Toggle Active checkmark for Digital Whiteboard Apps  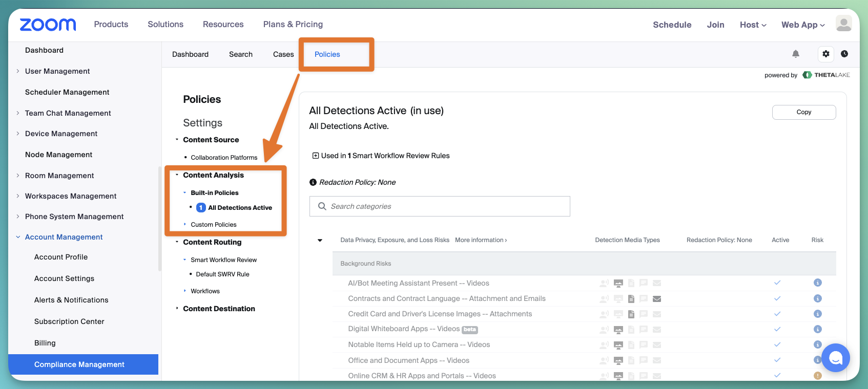click(x=777, y=329)
